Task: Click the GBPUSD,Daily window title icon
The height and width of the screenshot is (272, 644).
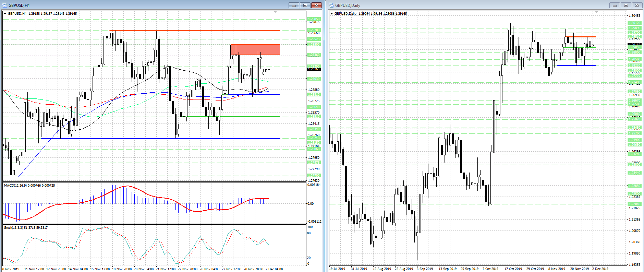Action: (331, 5)
